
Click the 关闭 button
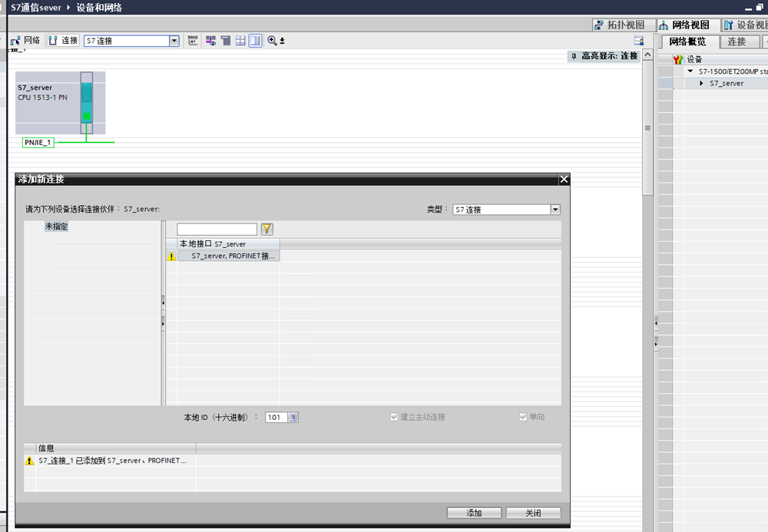[533, 513]
